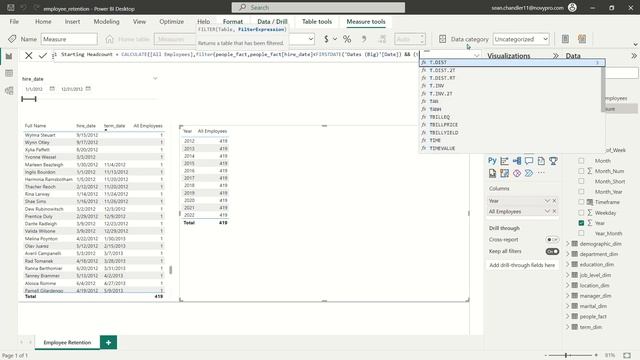Expand the manager_dim table
The image size is (640, 360).
[x=567, y=296]
